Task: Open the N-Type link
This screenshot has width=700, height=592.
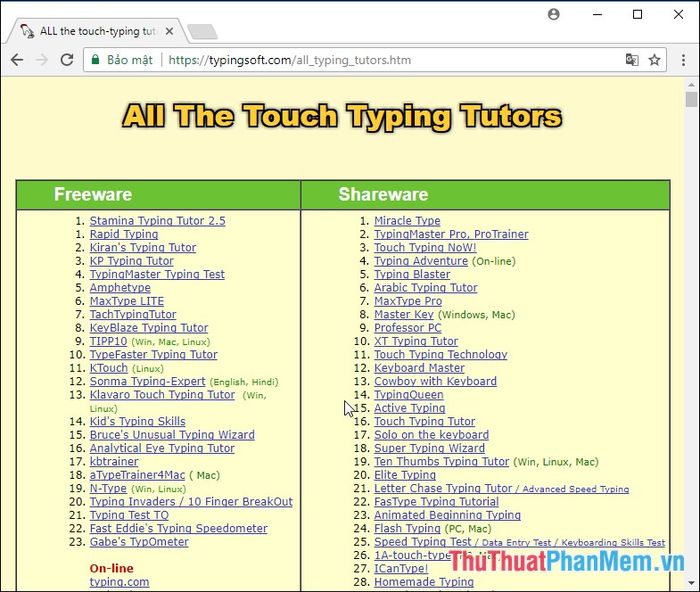Action: pos(108,488)
